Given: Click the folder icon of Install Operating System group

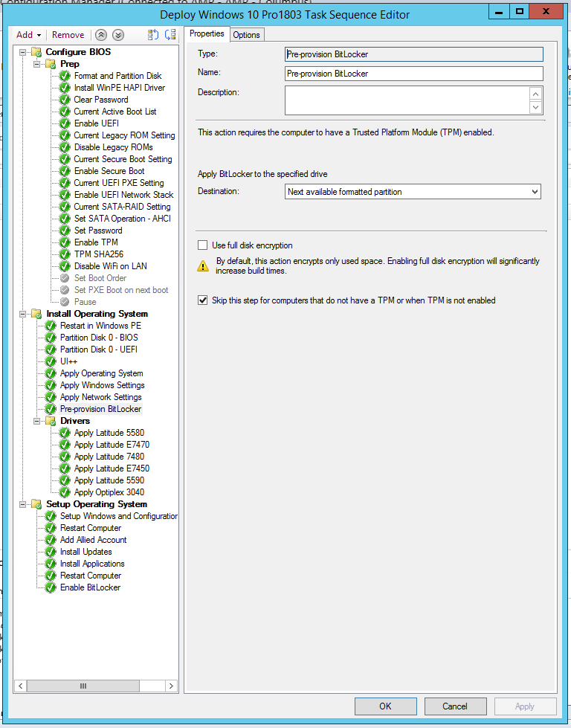Looking at the screenshot, I should coord(36,314).
